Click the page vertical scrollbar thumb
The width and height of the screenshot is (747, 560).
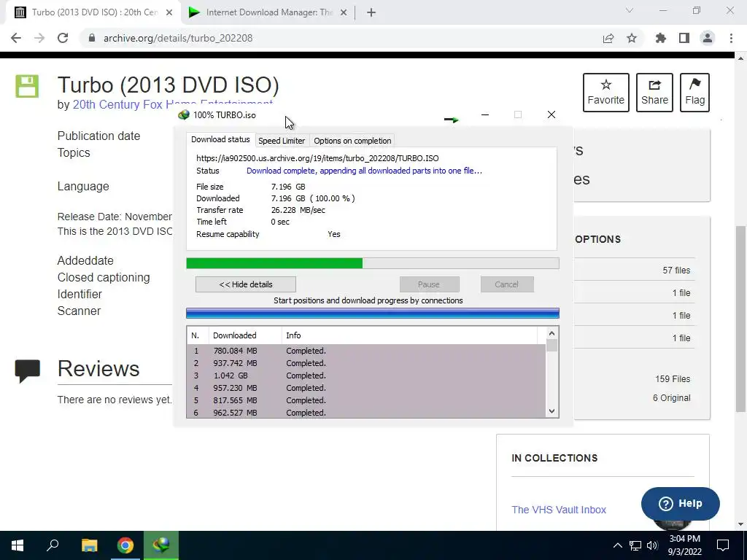[x=740, y=318]
